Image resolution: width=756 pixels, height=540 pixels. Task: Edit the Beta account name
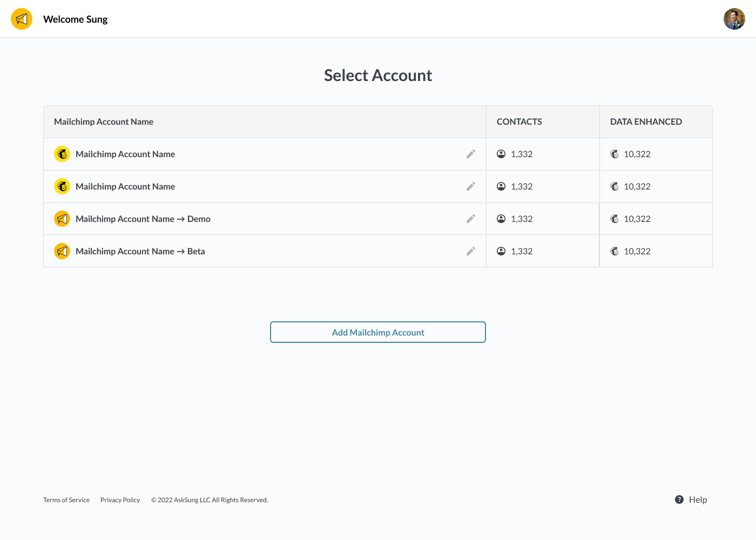pos(471,251)
